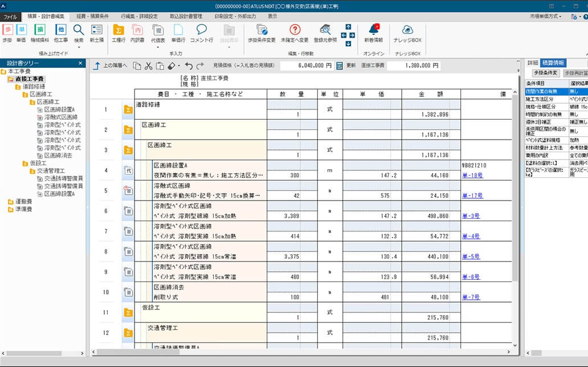Viewport: 588px width, 367px height.
Task: Switch to 経費・積算条件 tab
Action: click(93, 17)
